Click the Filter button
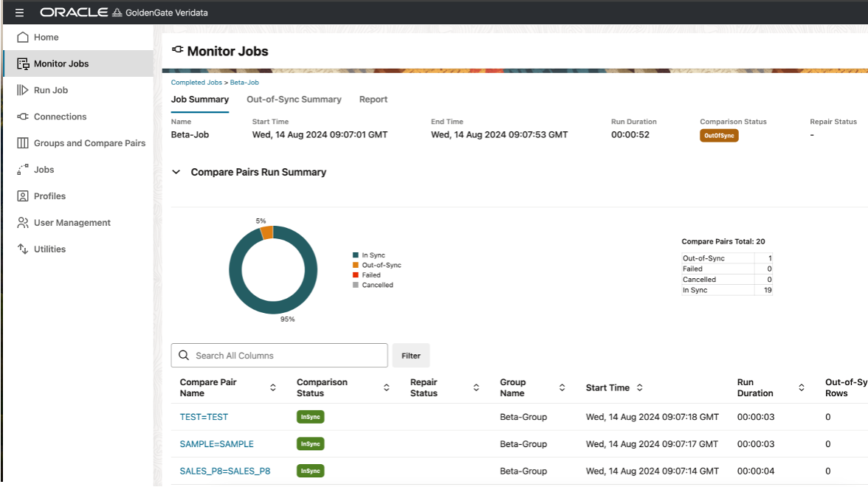Viewport: 868px width, 487px height. (410, 356)
